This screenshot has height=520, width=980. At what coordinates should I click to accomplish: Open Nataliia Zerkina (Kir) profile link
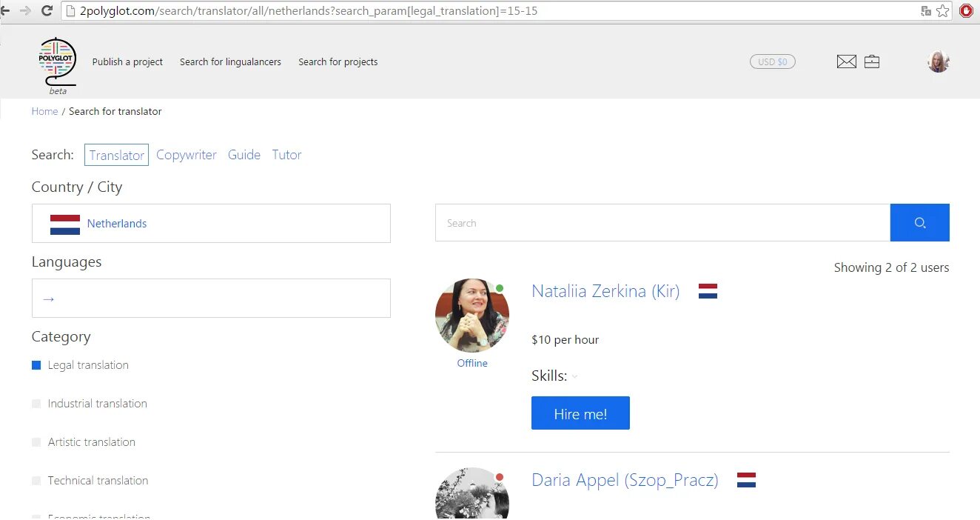(605, 291)
